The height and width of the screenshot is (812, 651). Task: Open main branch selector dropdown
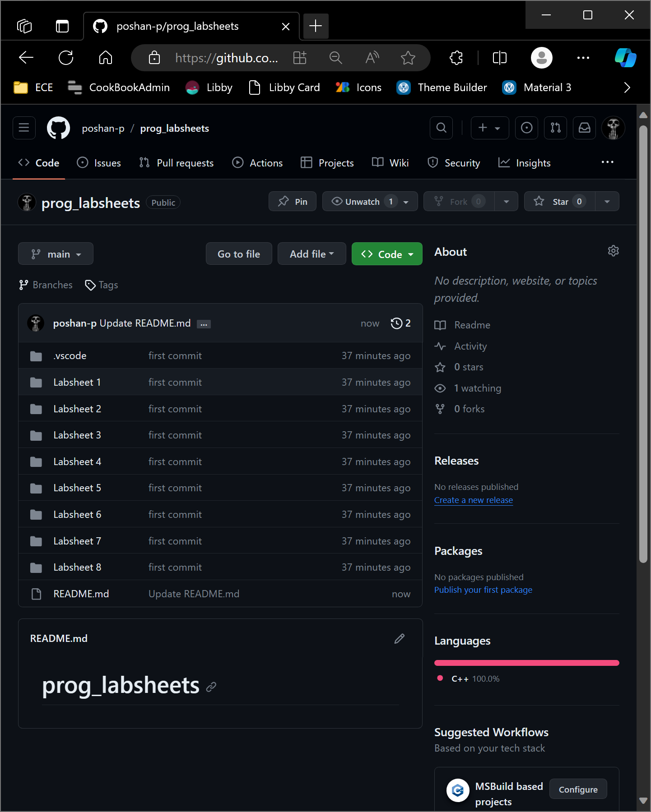click(56, 254)
